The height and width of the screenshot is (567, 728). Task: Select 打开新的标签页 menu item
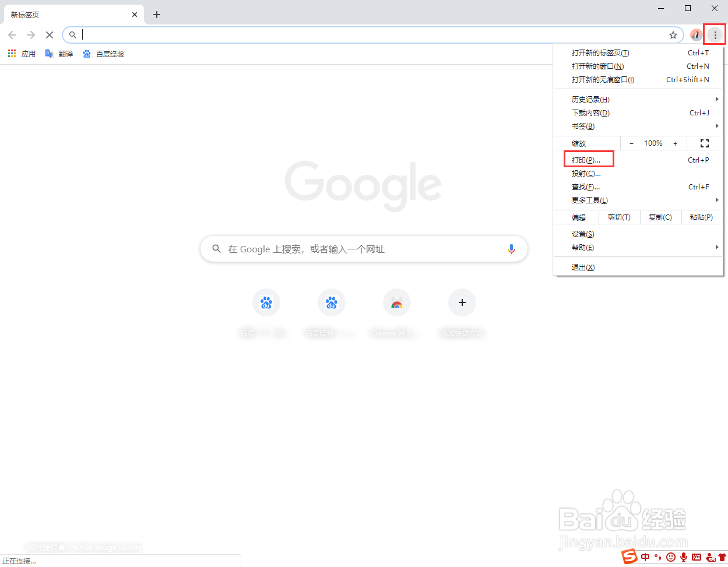(x=638, y=52)
